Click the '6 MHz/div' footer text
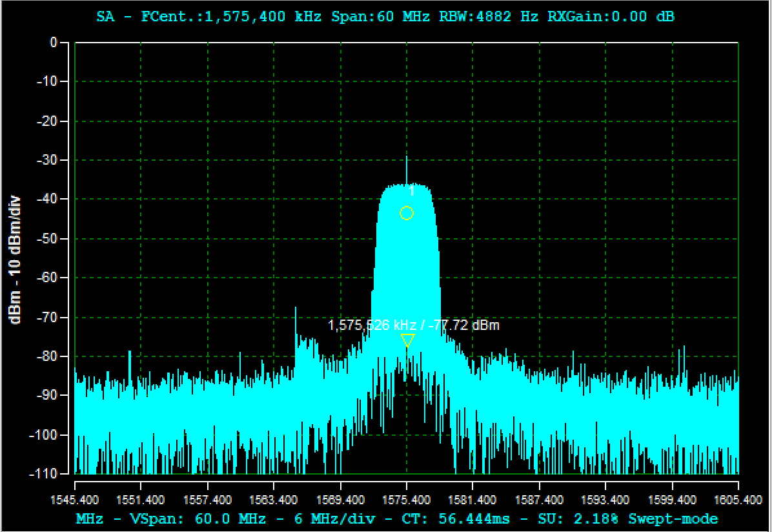This screenshot has height=532, width=772. (334, 518)
